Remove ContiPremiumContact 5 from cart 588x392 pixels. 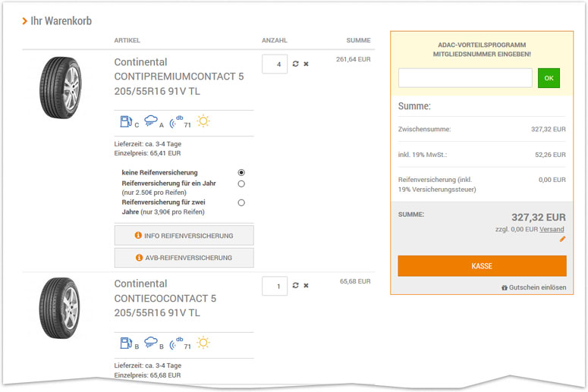(x=307, y=64)
